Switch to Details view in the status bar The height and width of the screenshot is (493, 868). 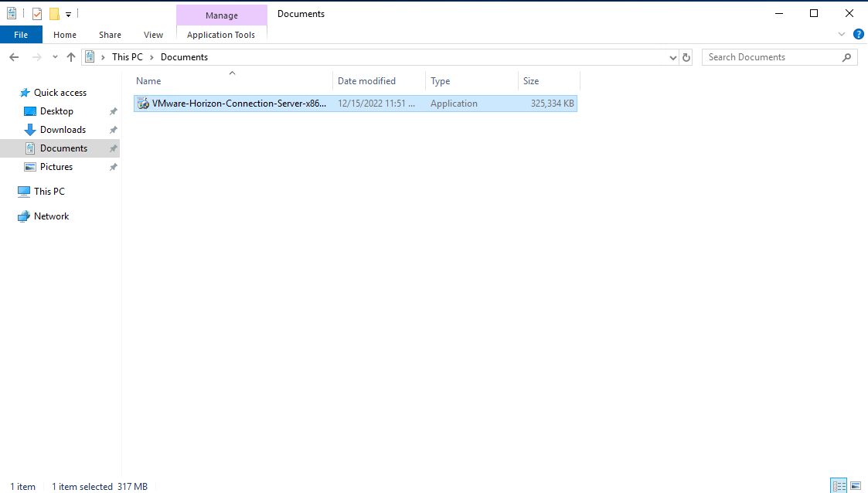pos(839,486)
